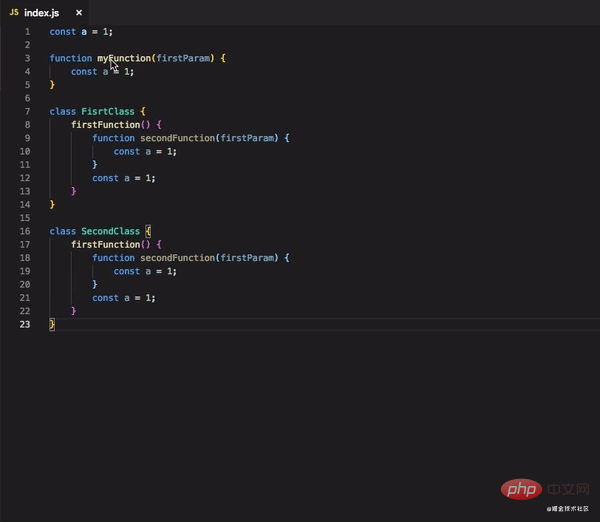Click 'const a = 1;' on line 1
The height and width of the screenshot is (522, 600).
(81, 32)
